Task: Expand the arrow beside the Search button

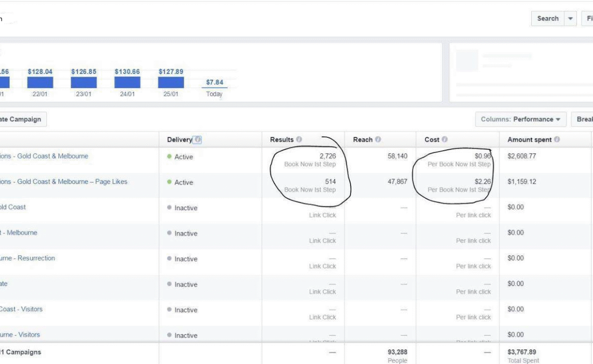Action: 571,19
